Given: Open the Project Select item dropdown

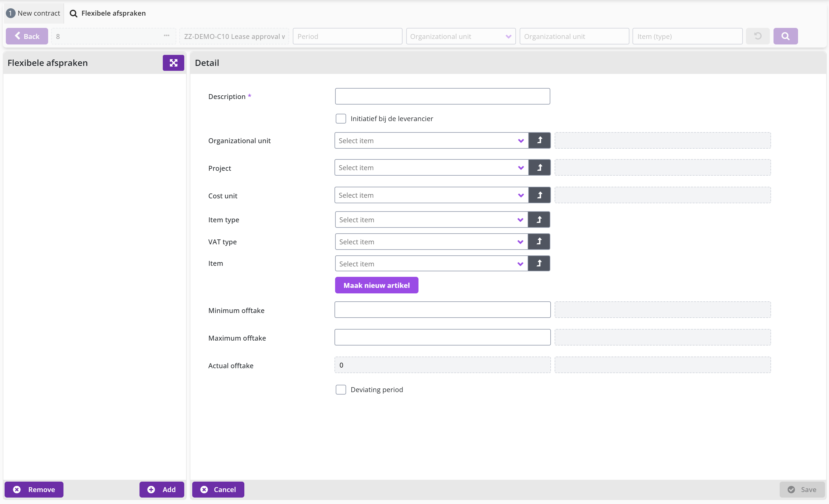Looking at the screenshot, I should tap(431, 168).
